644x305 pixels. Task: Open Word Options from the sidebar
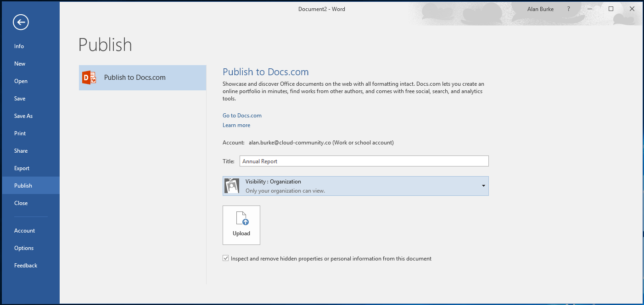[24, 248]
